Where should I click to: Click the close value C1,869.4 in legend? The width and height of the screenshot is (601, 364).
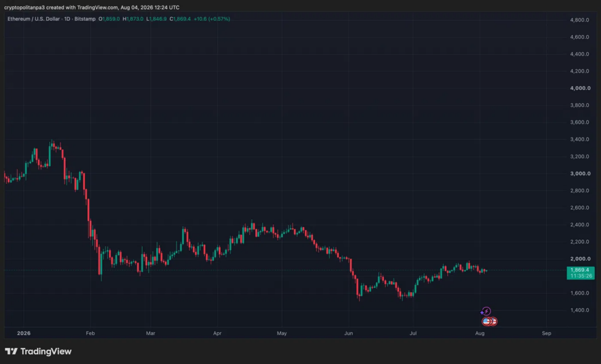180,19
